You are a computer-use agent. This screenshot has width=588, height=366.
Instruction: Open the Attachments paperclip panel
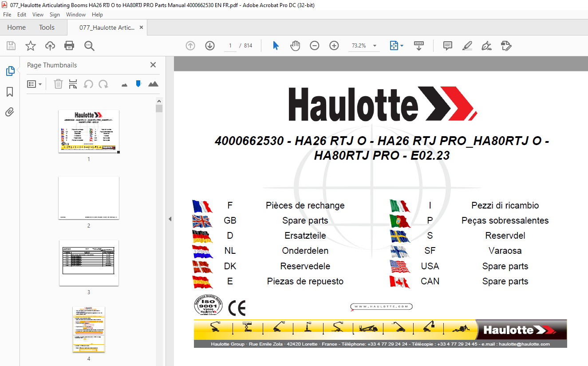coord(10,112)
